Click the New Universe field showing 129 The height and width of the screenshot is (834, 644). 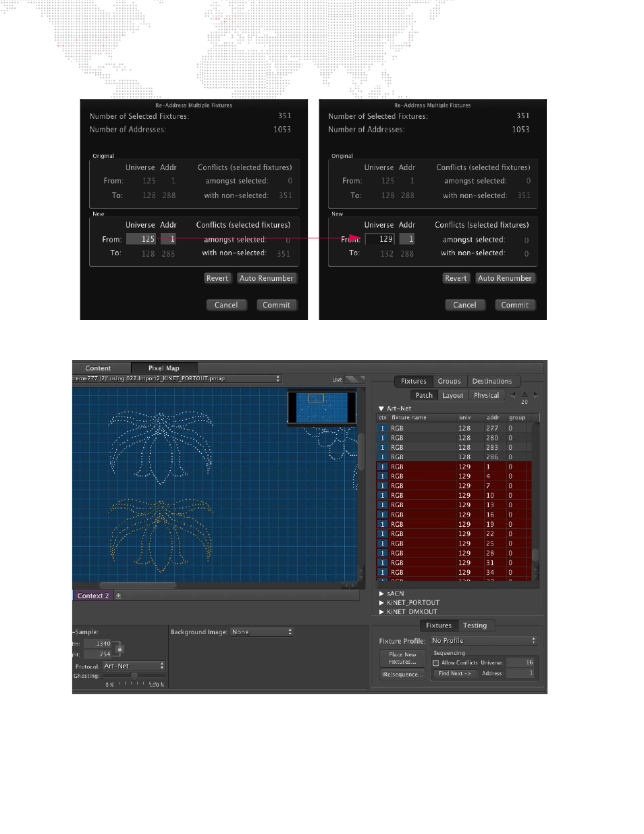point(380,239)
